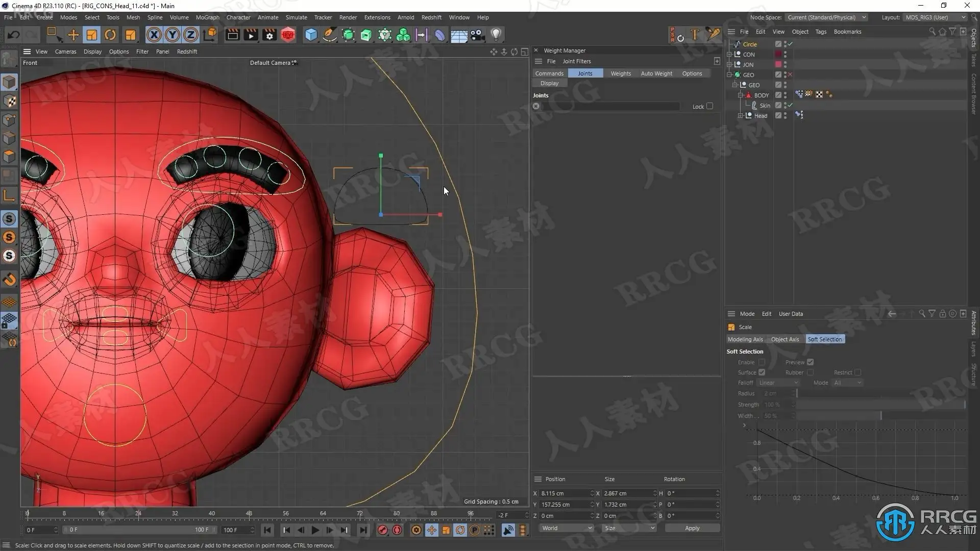Enable the Lock checkbox in Joints
Screen dimensions: 980x551
click(x=709, y=106)
